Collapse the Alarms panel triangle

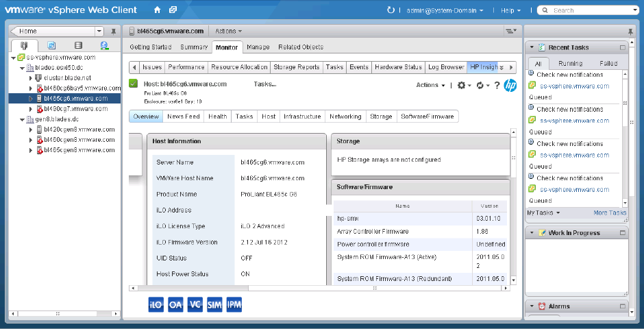click(532, 306)
